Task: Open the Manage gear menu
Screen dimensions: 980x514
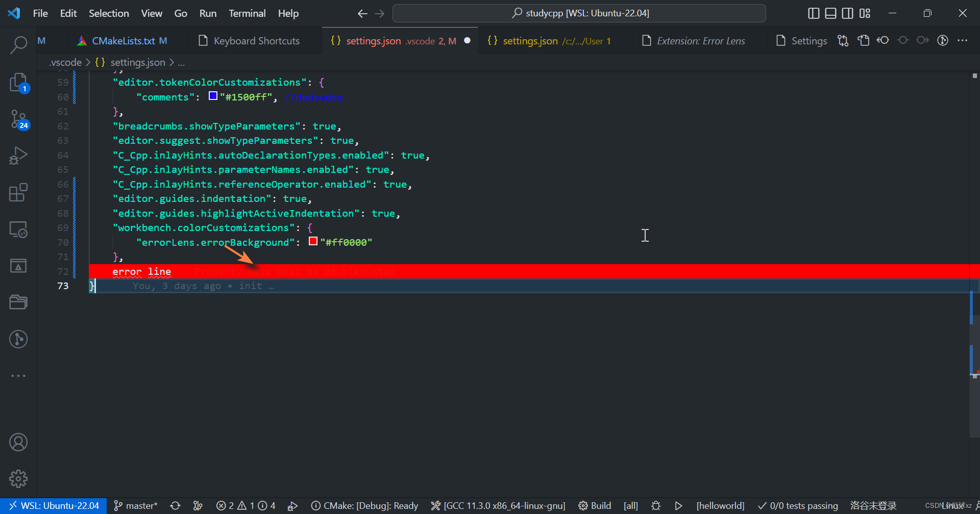Action: click(18, 479)
